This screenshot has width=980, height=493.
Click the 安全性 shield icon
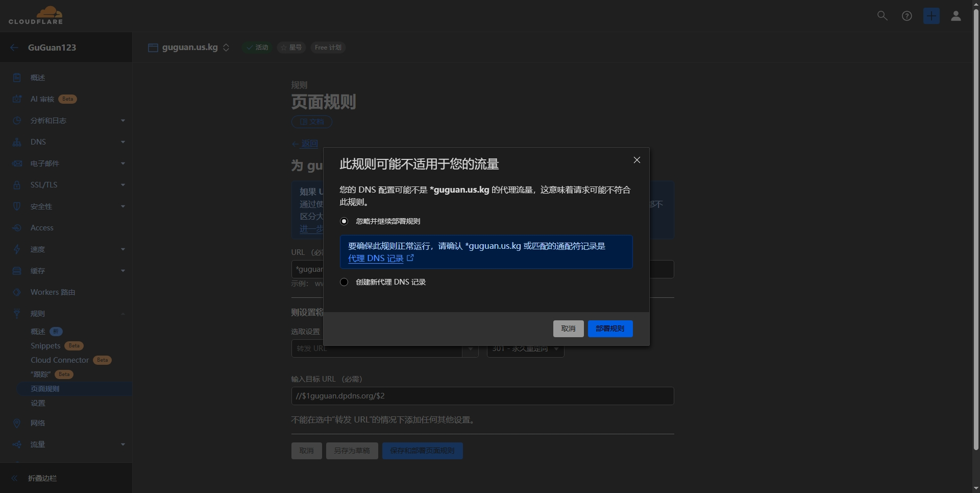17,206
